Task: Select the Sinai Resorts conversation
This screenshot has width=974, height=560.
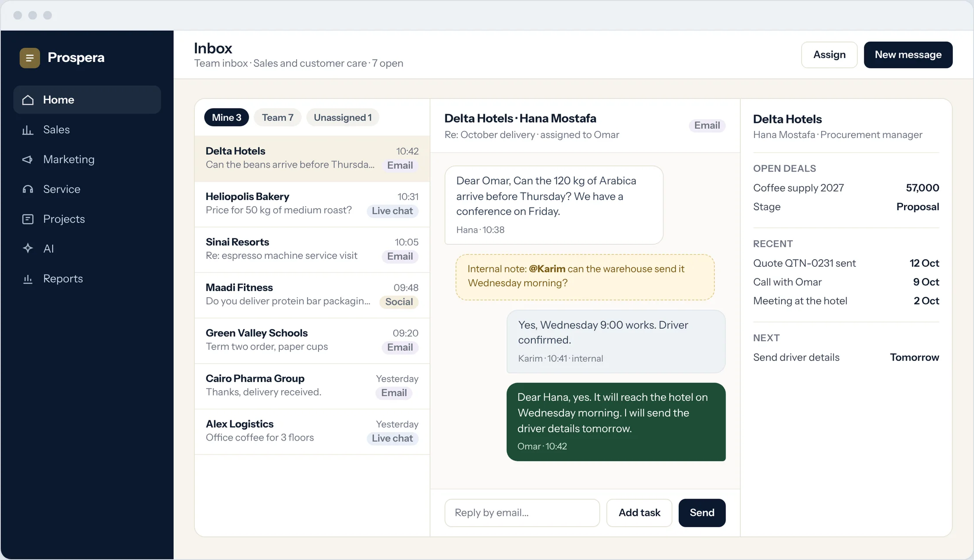Action: (x=312, y=249)
